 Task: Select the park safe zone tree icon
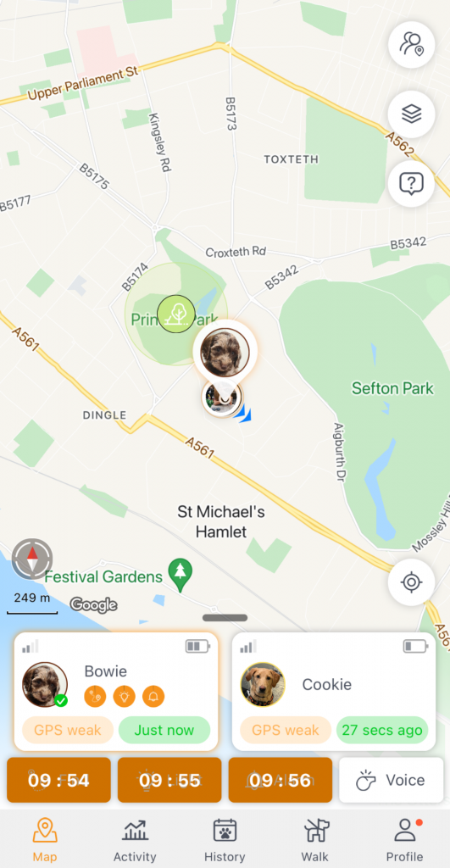point(176,314)
